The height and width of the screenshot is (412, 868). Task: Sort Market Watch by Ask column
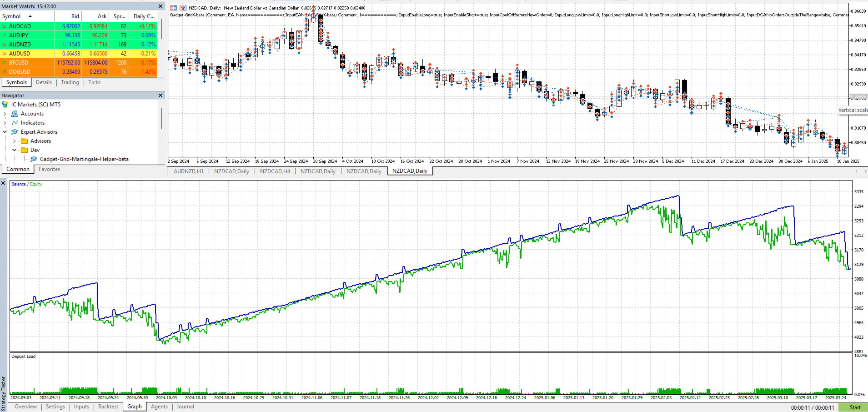pos(95,16)
